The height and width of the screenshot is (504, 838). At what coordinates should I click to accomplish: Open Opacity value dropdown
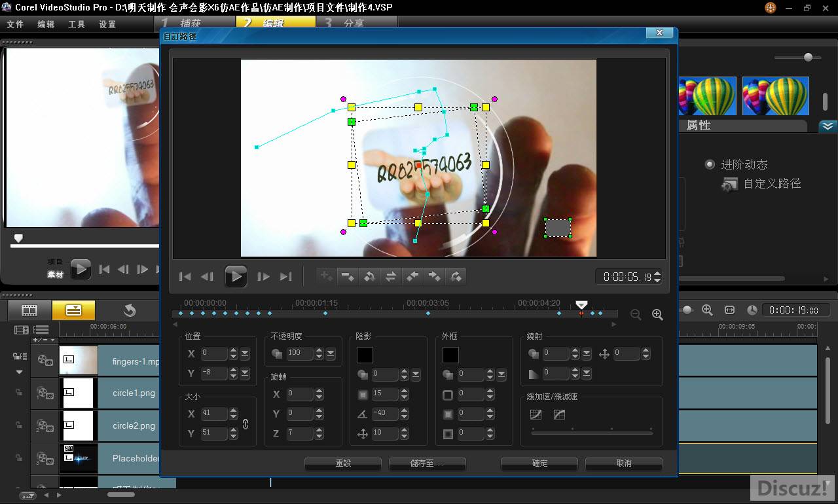click(x=331, y=353)
